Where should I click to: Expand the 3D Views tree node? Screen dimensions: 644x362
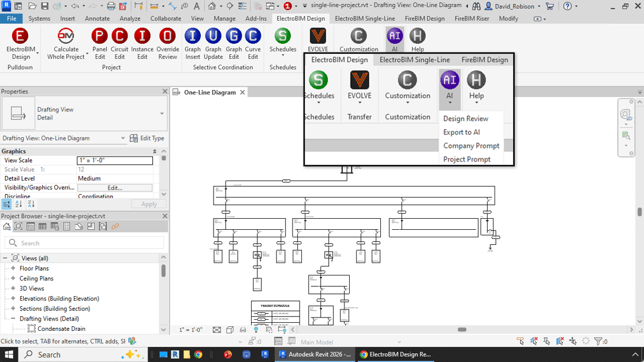pyautogui.click(x=13, y=289)
